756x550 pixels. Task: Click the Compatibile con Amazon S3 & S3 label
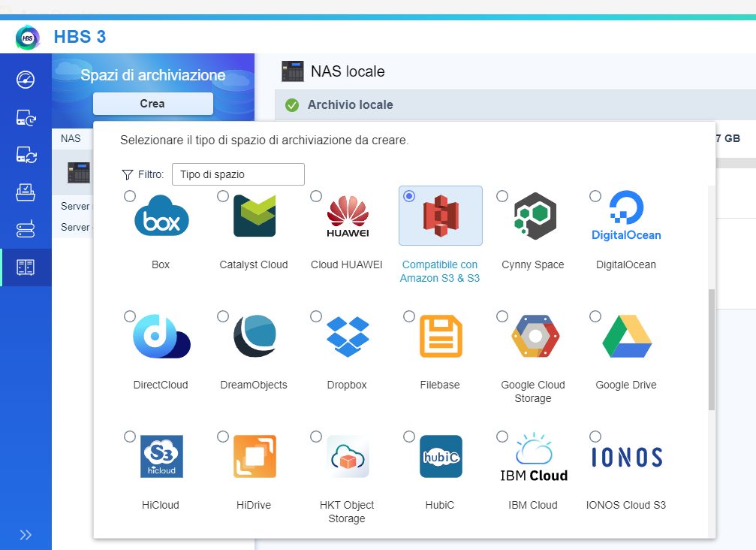[x=440, y=271]
